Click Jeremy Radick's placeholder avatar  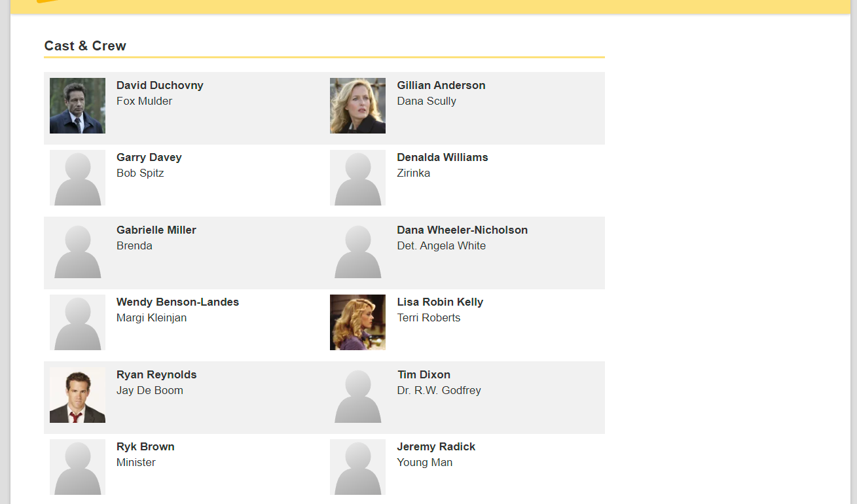coord(357,467)
